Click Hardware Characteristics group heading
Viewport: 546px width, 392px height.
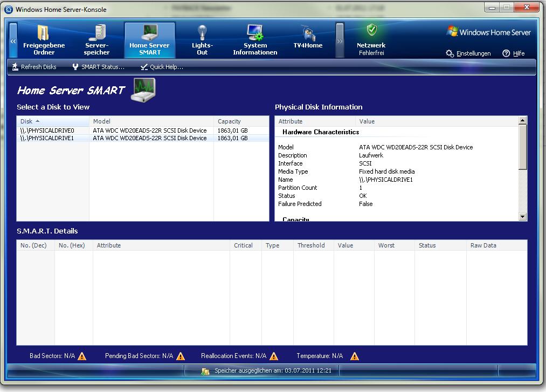coord(321,132)
